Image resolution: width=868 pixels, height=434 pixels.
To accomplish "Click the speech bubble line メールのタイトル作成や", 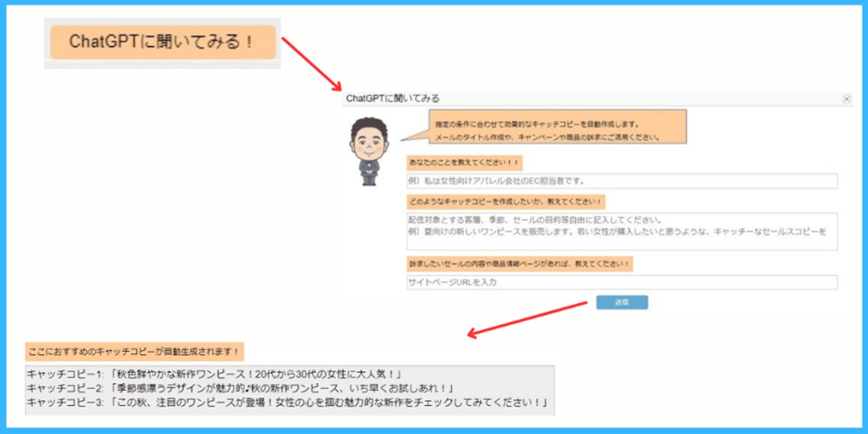I will click(x=548, y=138).
